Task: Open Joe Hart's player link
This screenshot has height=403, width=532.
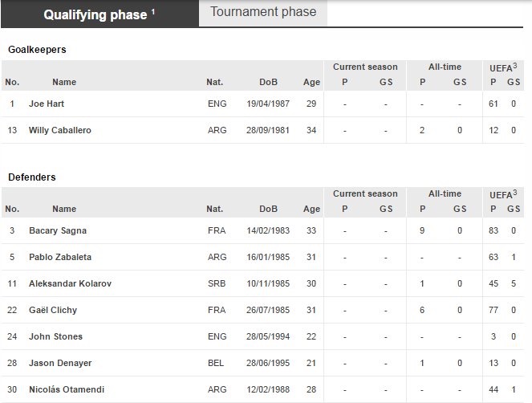Action: coord(47,104)
